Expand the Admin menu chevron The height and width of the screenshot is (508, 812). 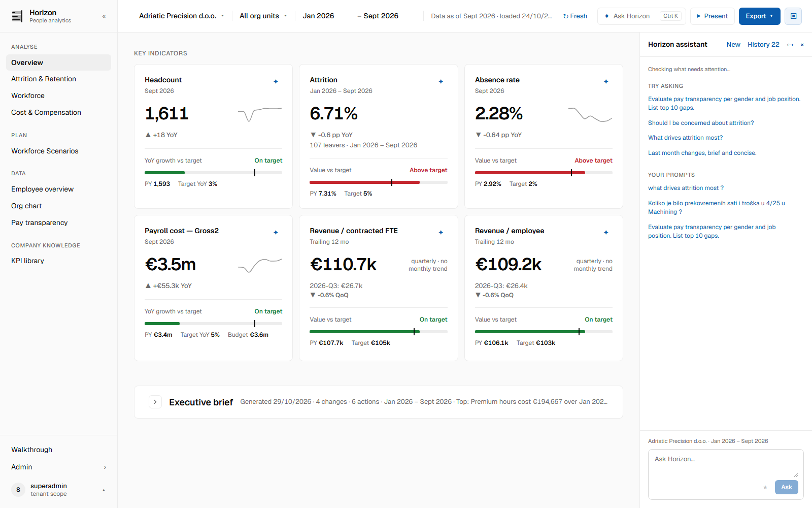coord(105,467)
